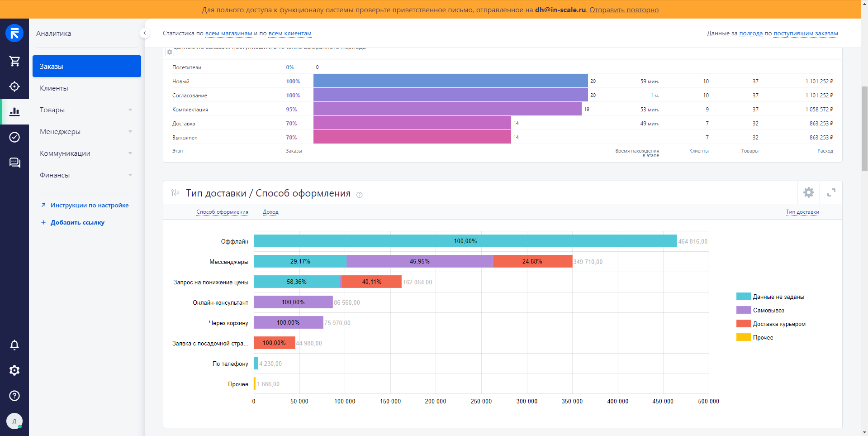Expand the Коммуникации submenu arrow
This screenshot has height=436, width=868.
130,153
